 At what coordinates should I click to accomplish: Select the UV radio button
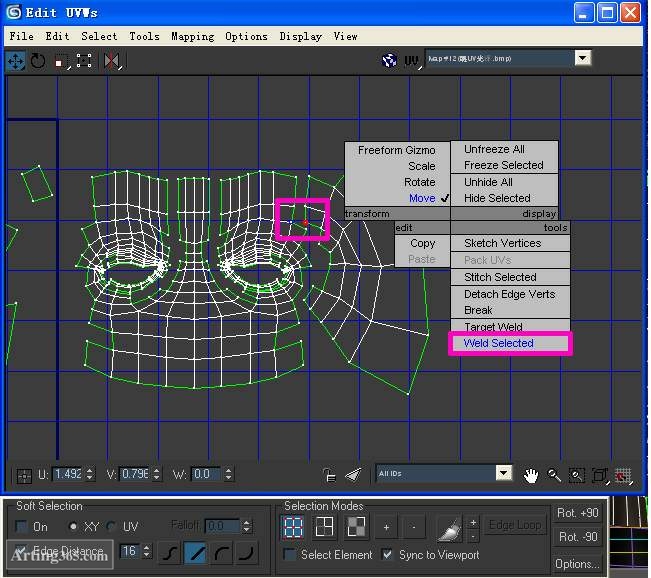point(112,526)
